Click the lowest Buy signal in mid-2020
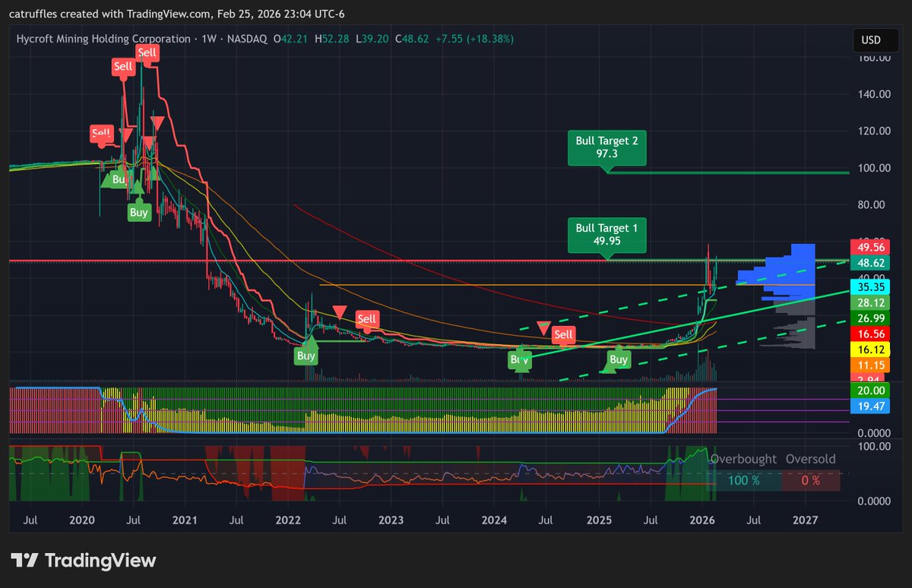This screenshot has height=588, width=912. (x=138, y=213)
